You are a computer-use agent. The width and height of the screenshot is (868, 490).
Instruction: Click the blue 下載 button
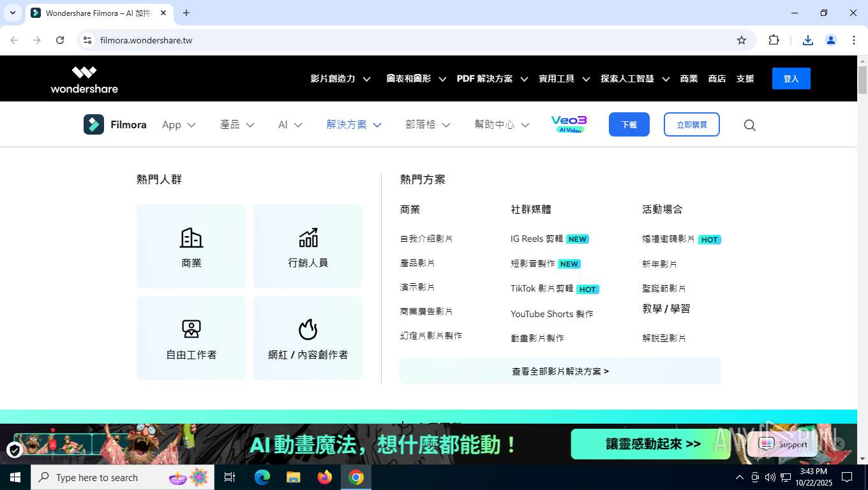[629, 124]
